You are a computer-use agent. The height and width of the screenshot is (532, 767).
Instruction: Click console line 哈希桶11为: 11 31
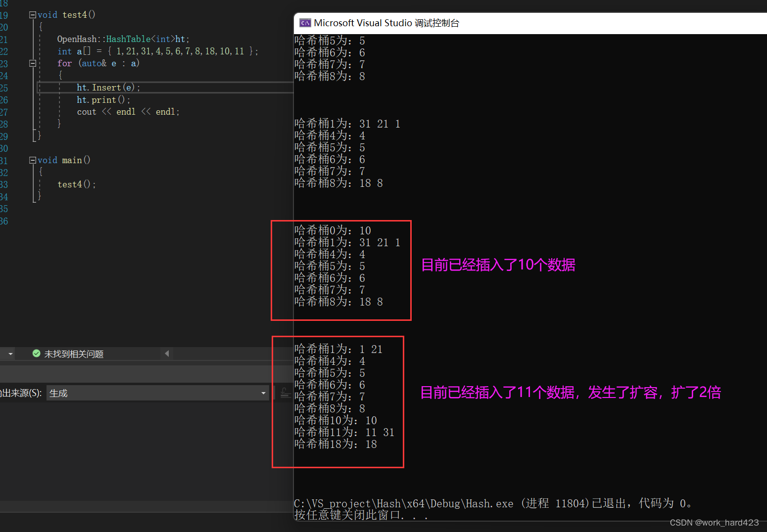[x=344, y=432]
